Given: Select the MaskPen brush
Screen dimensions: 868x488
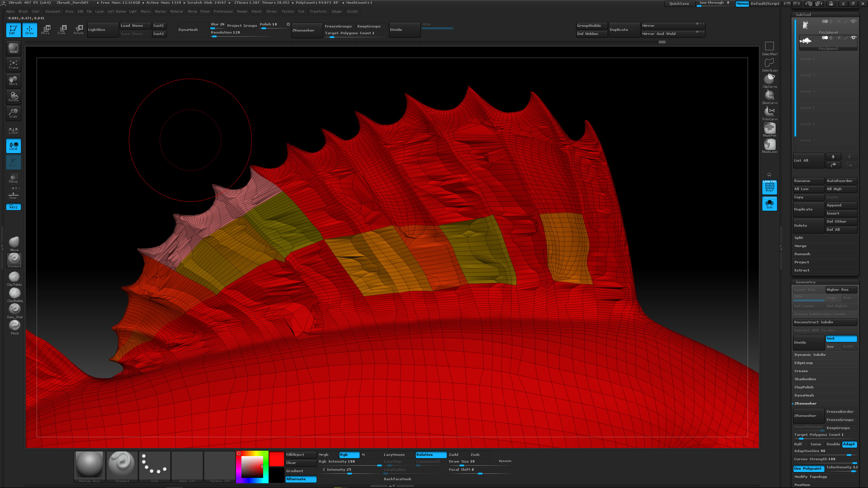Looking at the screenshot, I should (769, 129).
